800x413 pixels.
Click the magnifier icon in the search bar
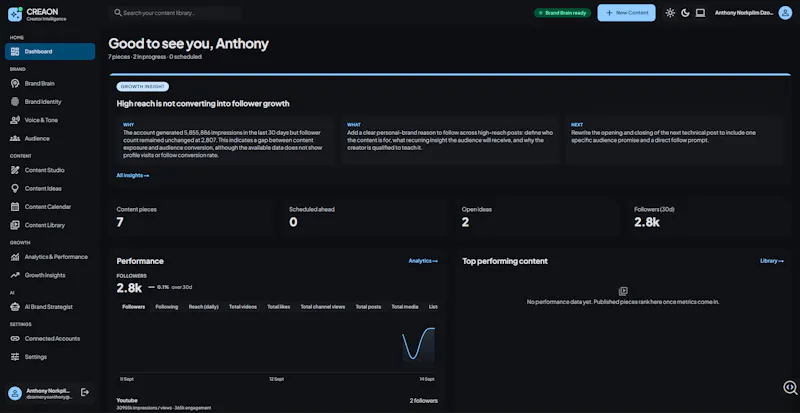click(x=118, y=13)
